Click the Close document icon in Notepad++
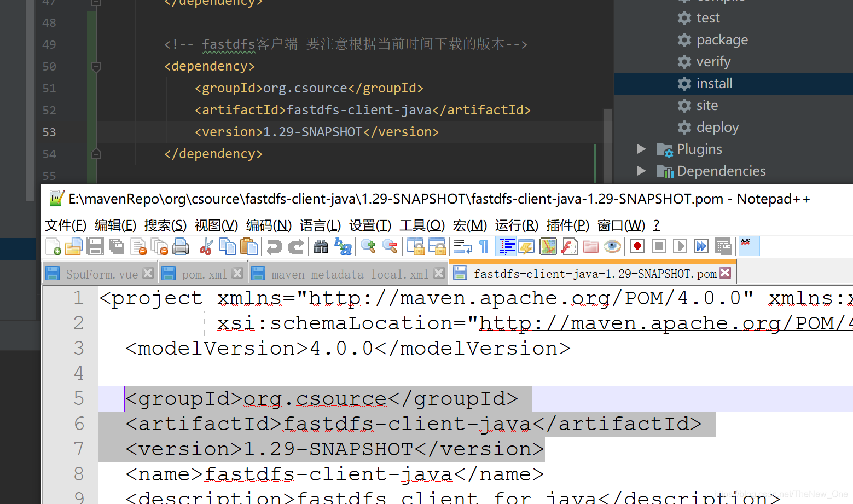 tap(138, 247)
